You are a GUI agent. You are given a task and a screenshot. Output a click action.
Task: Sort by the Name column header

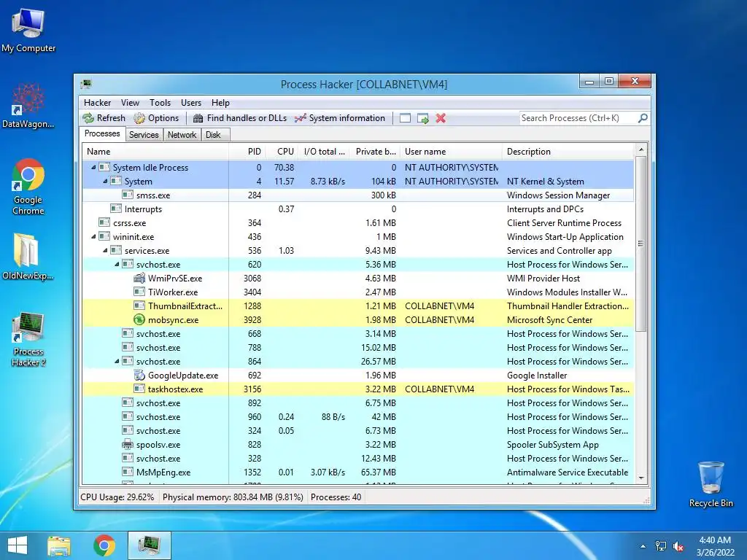(156, 152)
